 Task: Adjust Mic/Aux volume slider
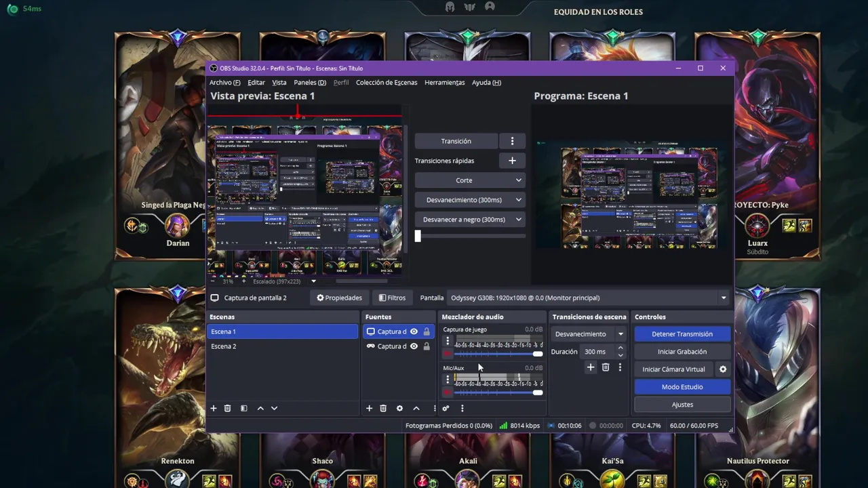coord(538,392)
